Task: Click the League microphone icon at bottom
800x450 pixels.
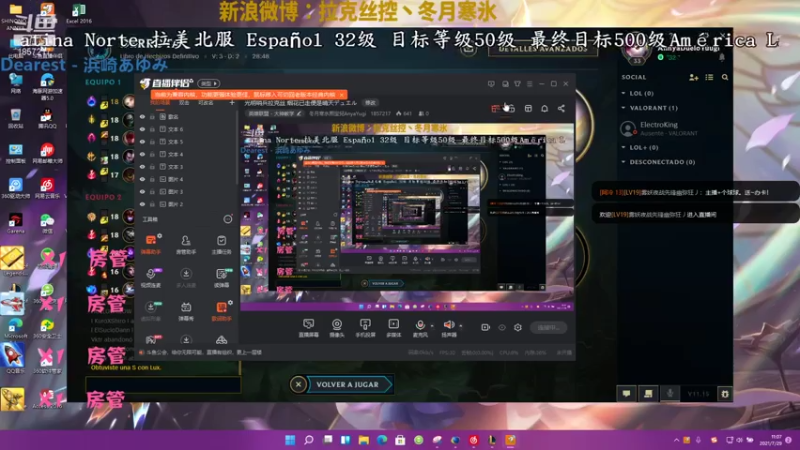Action: (670, 393)
